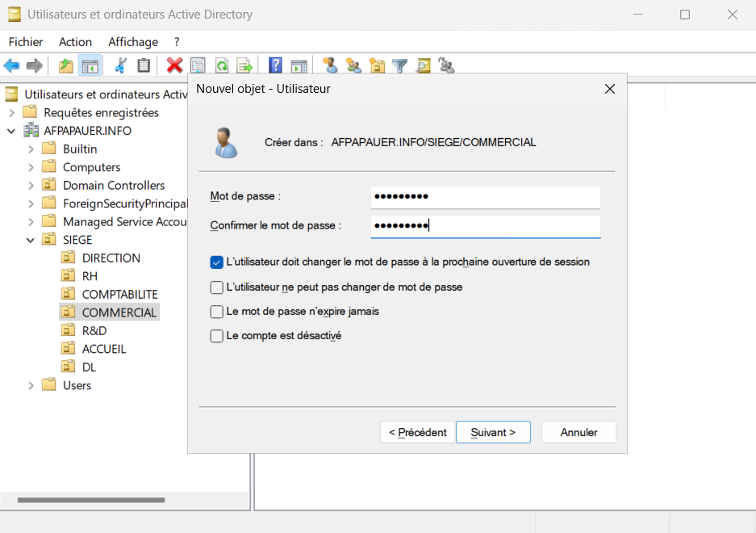
Task: Open the Affichage menu
Action: click(133, 42)
